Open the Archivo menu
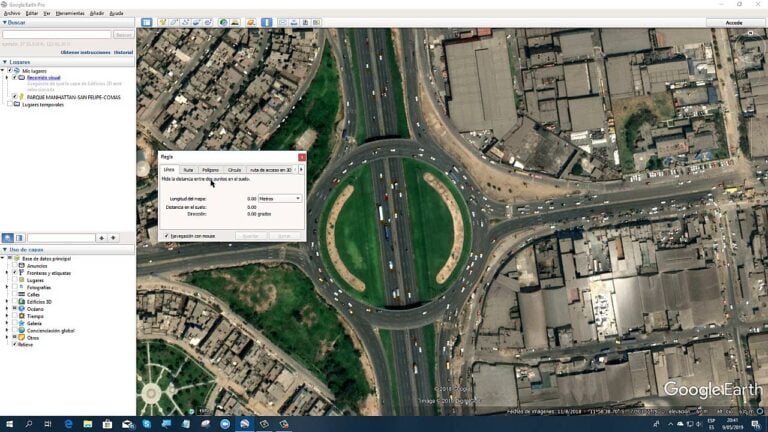 coord(12,13)
